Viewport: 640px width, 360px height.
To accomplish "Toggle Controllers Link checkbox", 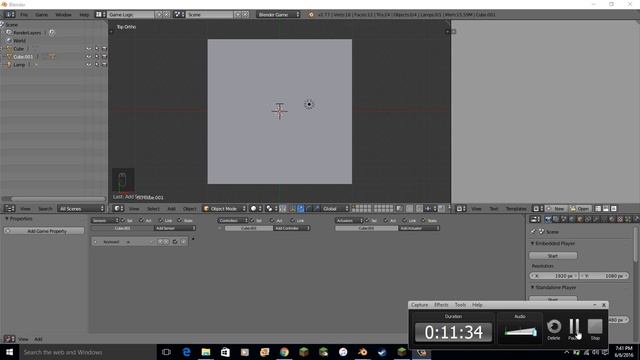I will [x=292, y=220].
